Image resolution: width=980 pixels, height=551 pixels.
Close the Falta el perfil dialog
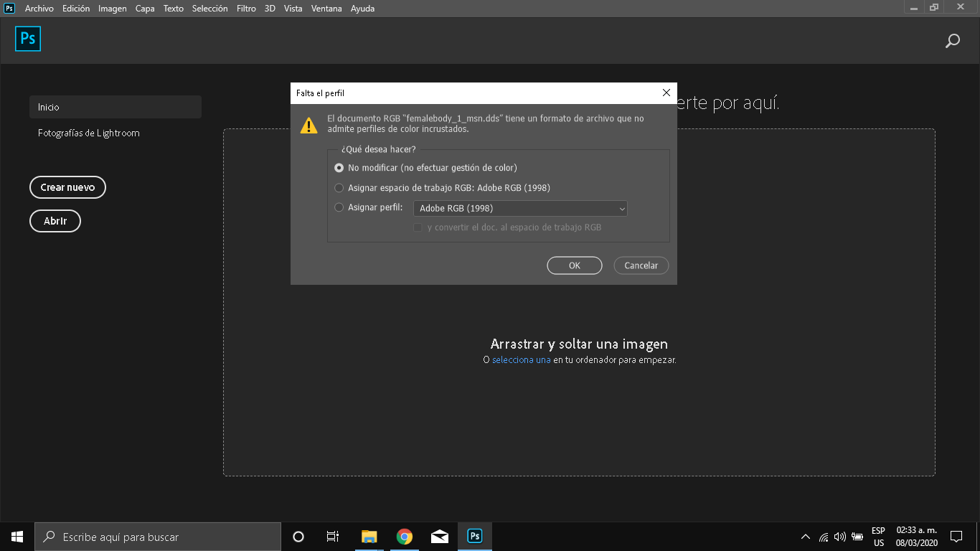click(x=666, y=93)
